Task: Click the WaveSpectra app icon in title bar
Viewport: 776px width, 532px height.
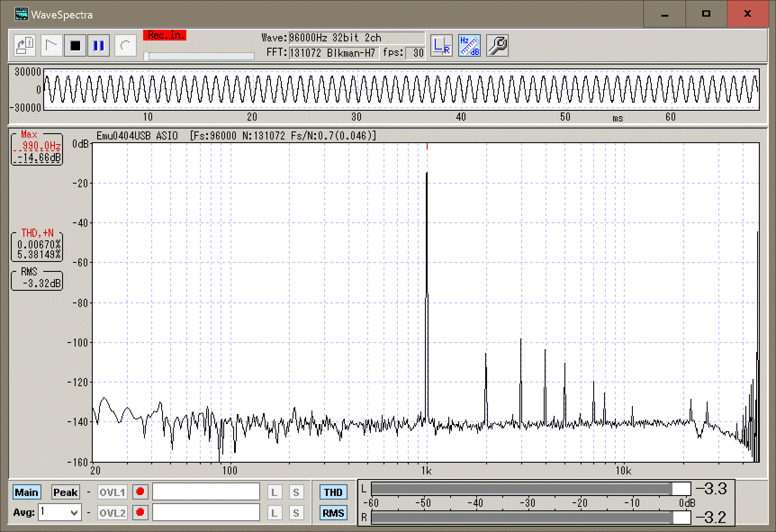Action: point(21,14)
